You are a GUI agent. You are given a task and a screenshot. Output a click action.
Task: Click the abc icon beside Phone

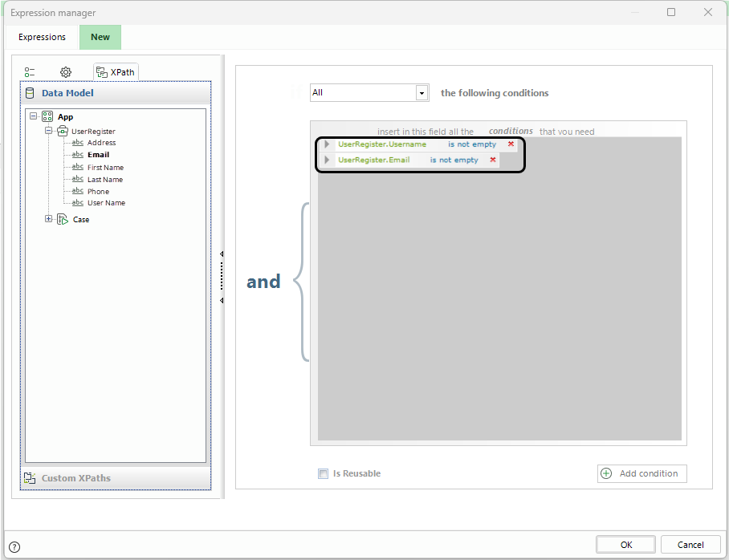coord(78,191)
